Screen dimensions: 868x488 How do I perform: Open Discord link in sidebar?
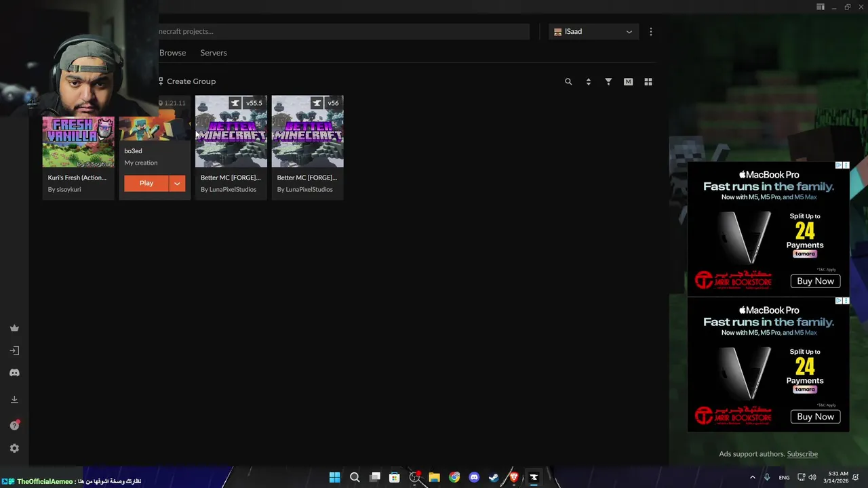[14, 373]
